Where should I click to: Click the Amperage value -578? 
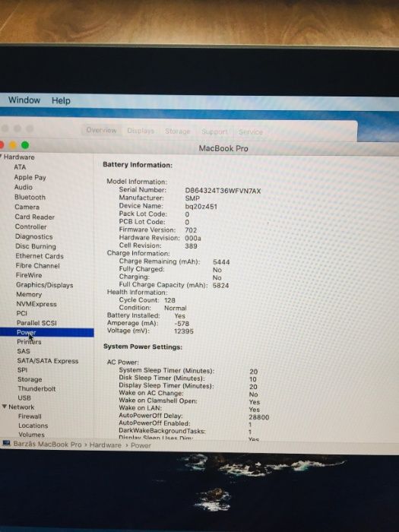(182, 323)
